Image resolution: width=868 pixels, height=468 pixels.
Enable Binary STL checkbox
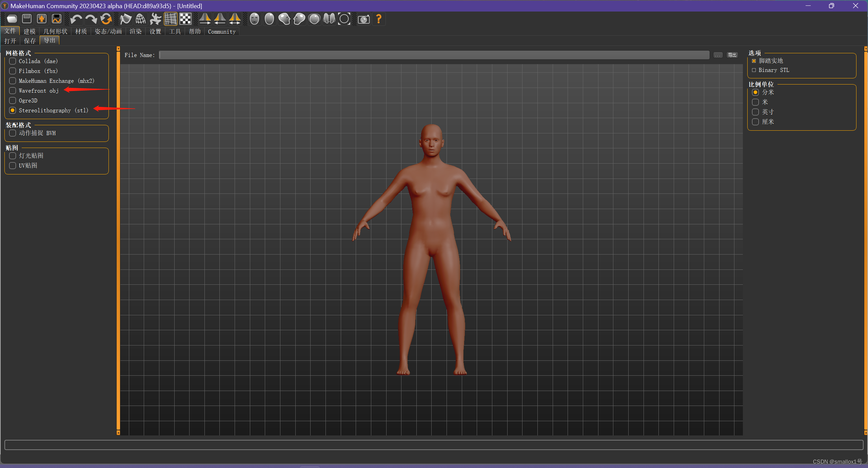coord(771,70)
